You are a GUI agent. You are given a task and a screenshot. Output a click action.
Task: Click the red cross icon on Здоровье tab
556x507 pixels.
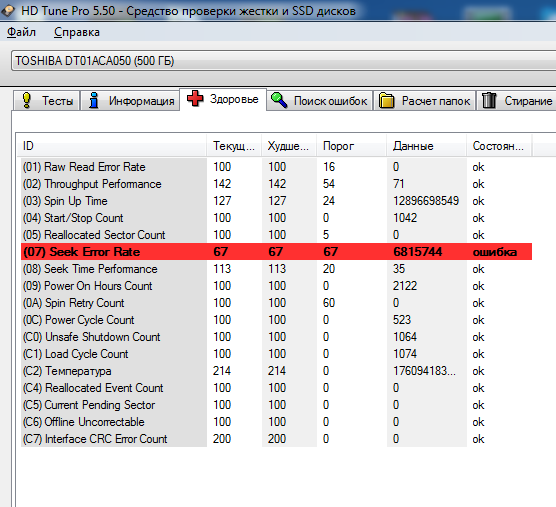tap(195, 98)
